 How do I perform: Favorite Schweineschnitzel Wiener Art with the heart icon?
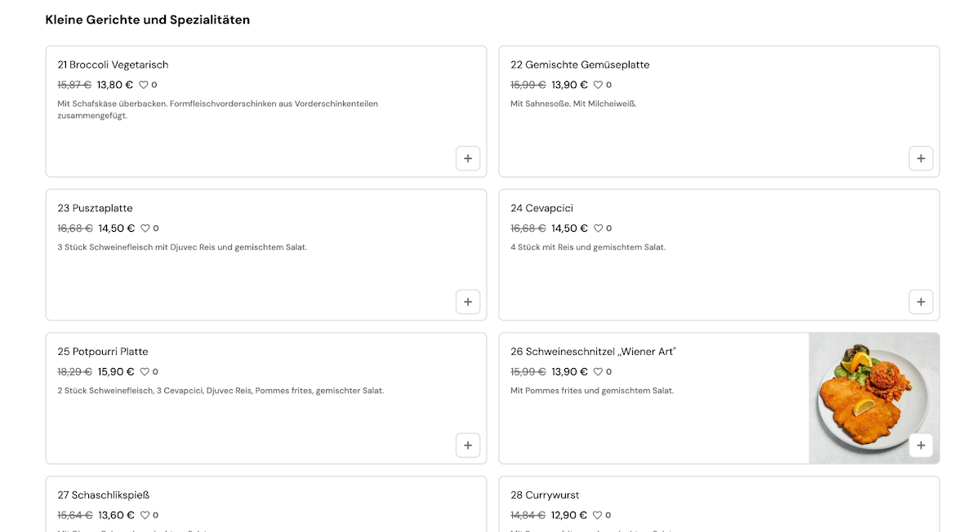(598, 372)
